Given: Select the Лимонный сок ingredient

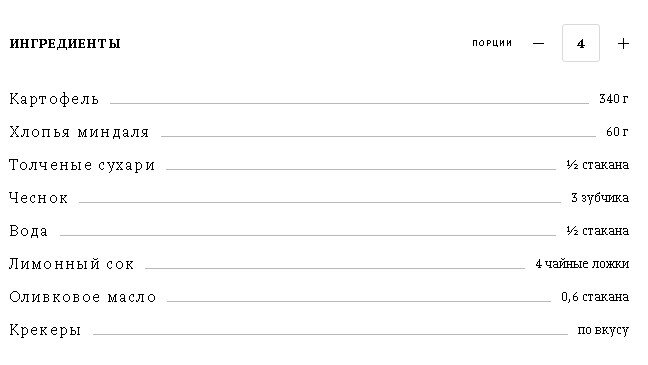Looking at the screenshot, I should click(x=71, y=264).
